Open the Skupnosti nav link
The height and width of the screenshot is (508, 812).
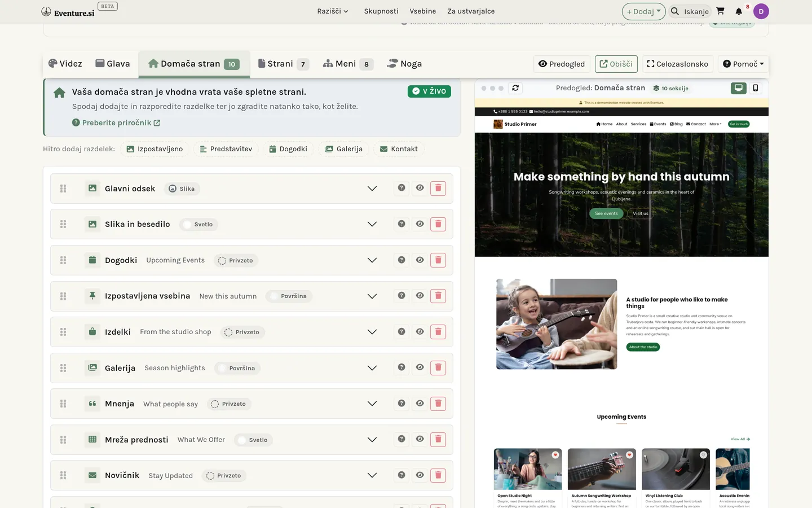coord(381,11)
